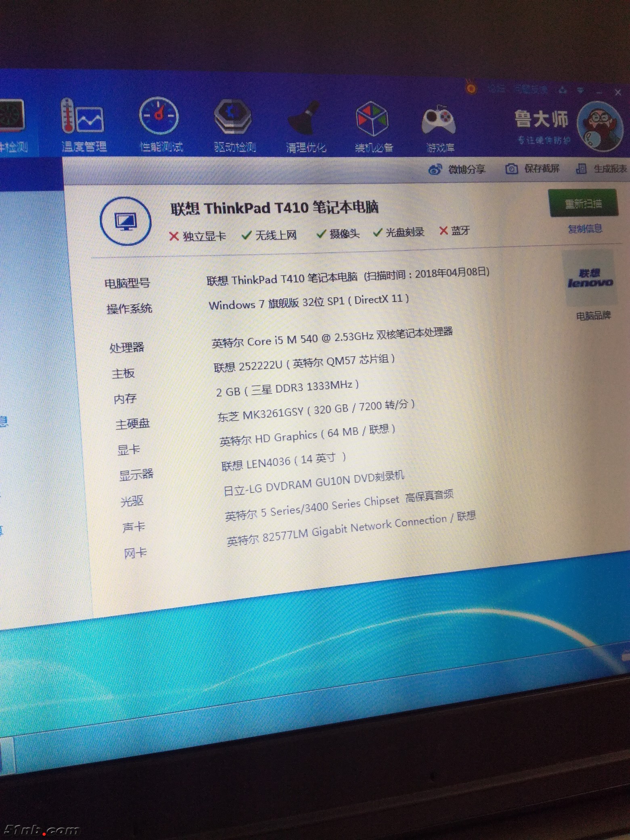This screenshot has width=630, height=840.
Task: Click the 5 Series/3400 Series Chipset audio value
Action: point(339,505)
